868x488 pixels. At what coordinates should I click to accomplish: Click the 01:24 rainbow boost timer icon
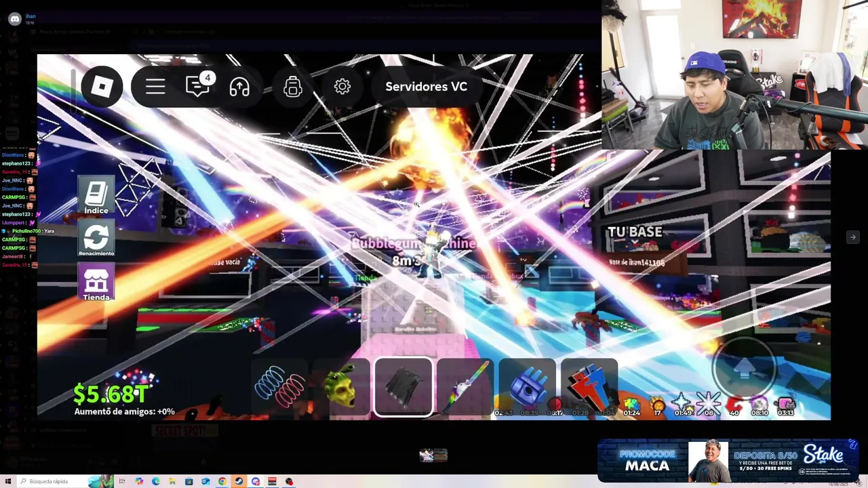[x=632, y=407]
